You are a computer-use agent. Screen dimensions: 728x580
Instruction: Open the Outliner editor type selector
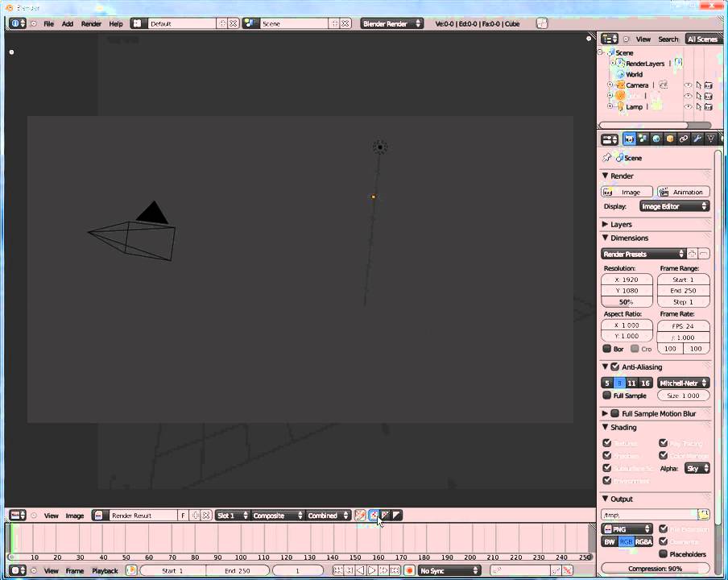(609, 39)
